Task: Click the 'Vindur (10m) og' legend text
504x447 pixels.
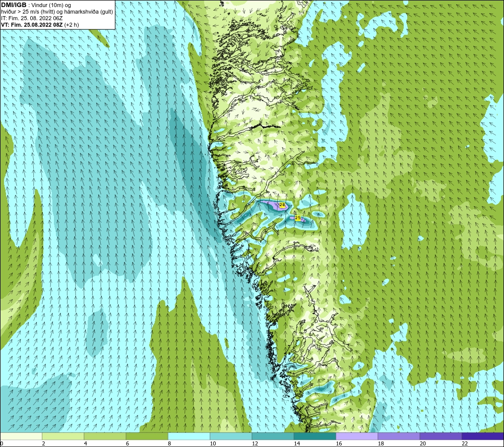Action: coord(51,5)
